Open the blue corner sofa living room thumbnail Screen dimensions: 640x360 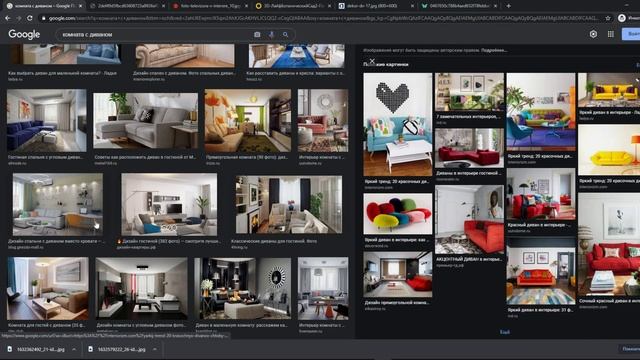click(x=47, y=120)
